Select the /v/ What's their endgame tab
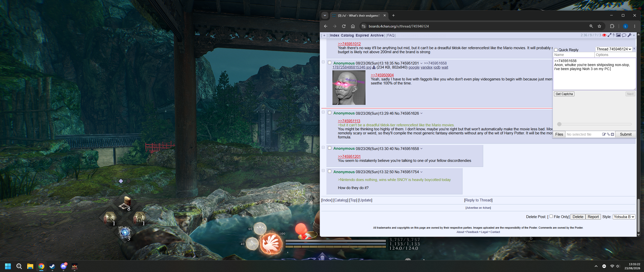The width and height of the screenshot is (644, 272). click(x=359, y=15)
